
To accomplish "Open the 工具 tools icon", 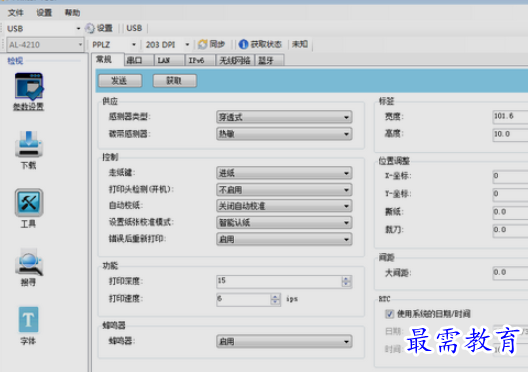I will pyautogui.click(x=29, y=208).
